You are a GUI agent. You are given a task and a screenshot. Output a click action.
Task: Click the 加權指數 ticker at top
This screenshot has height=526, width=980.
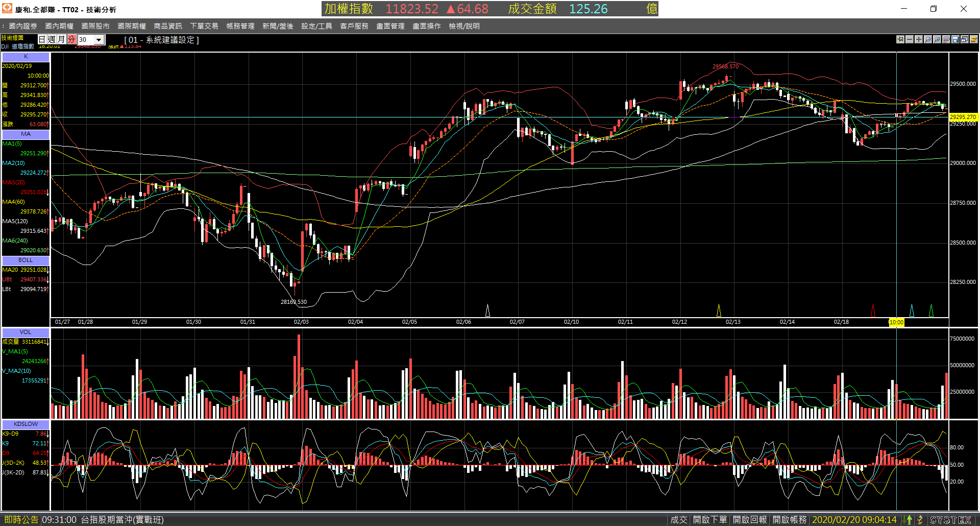click(x=349, y=9)
